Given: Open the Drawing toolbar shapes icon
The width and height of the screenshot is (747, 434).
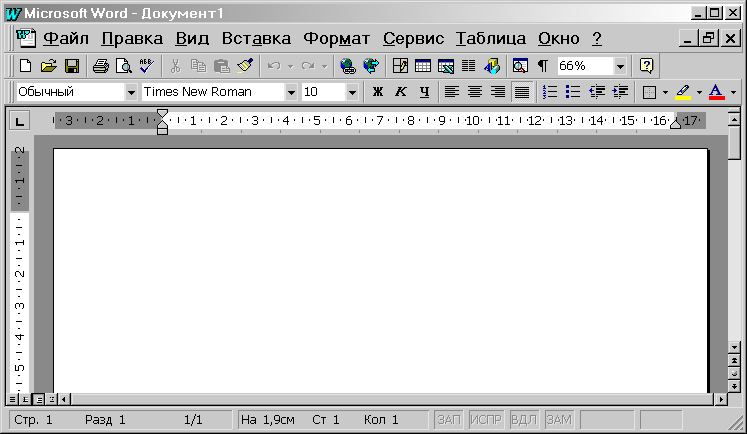Looking at the screenshot, I should (x=492, y=66).
